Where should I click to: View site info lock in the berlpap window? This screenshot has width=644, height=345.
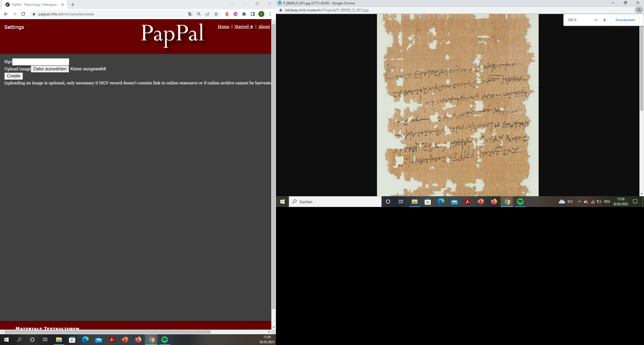click(281, 10)
